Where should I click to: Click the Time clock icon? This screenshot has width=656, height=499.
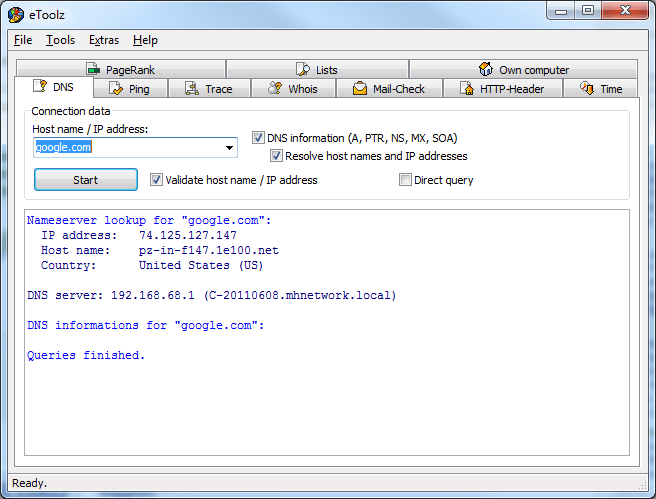(587, 88)
